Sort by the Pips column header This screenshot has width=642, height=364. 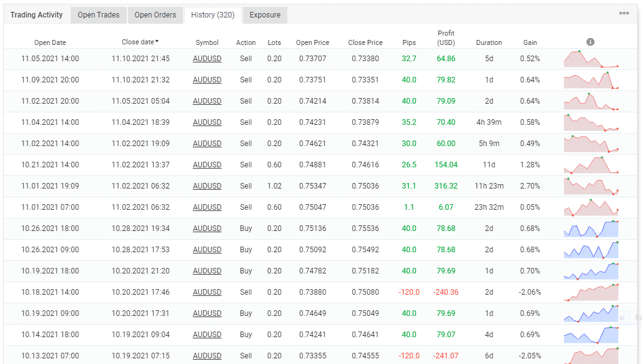[x=409, y=42]
